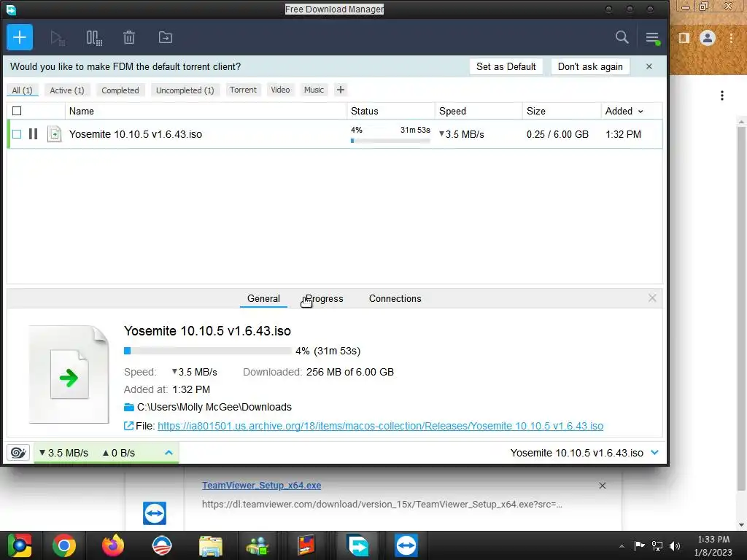This screenshot has height=560, width=747.
Task: Open TeamViewer from the taskbar
Action: click(406, 545)
